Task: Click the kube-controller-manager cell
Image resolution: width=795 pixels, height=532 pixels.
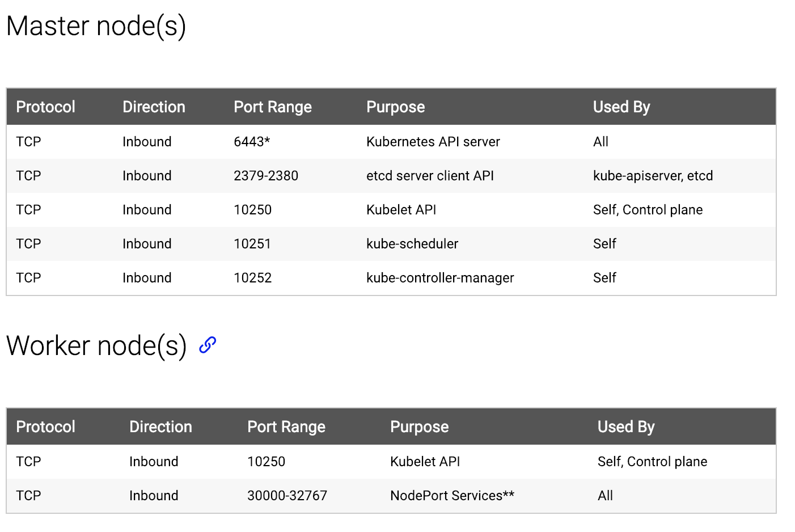Action: click(440, 278)
